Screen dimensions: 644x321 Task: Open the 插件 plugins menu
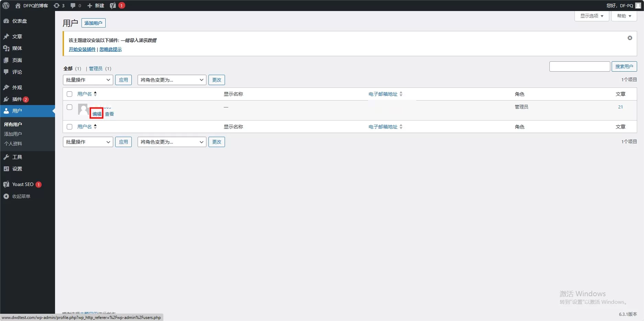17,99
